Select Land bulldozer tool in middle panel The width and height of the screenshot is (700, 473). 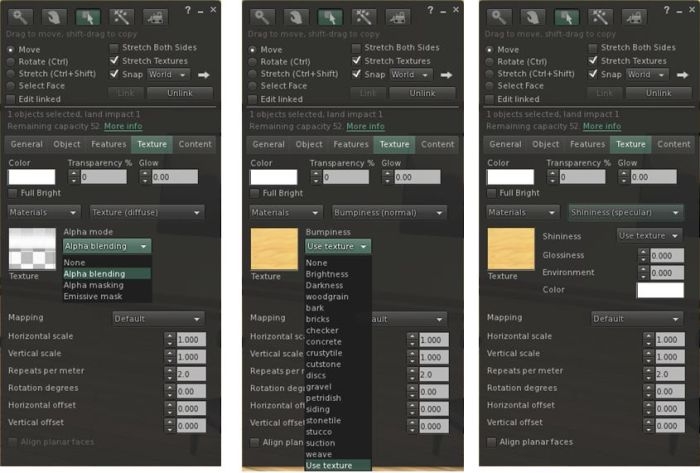click(397, 17)
